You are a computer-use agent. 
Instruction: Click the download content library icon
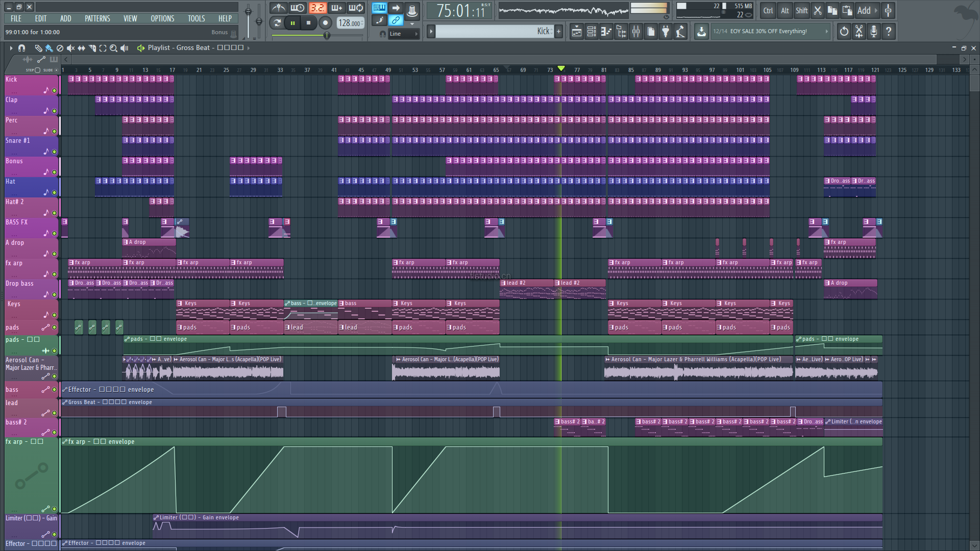tap(701, 32)
